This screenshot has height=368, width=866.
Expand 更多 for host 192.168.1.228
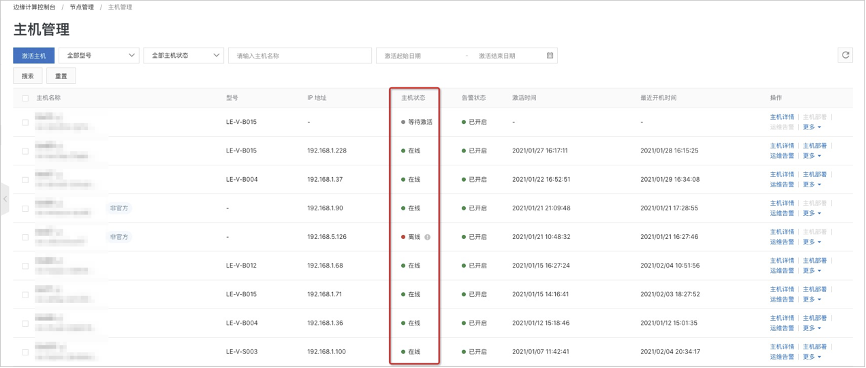812,156
